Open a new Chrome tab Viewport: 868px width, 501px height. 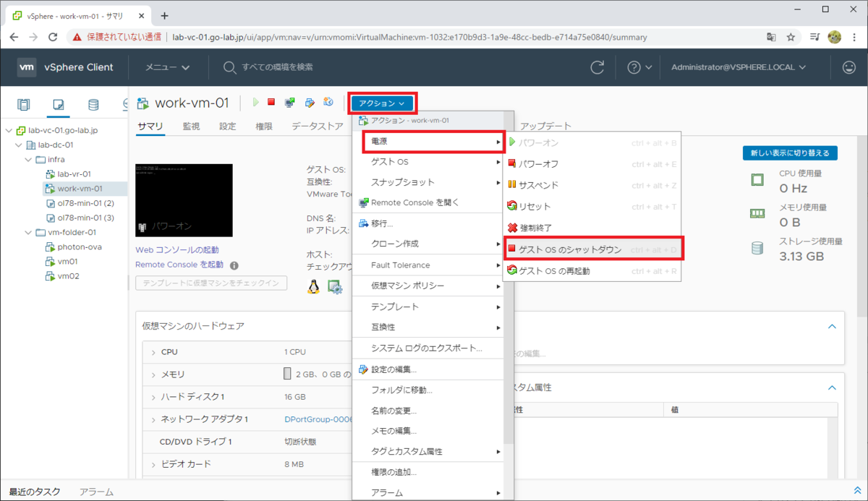point(164,15)
